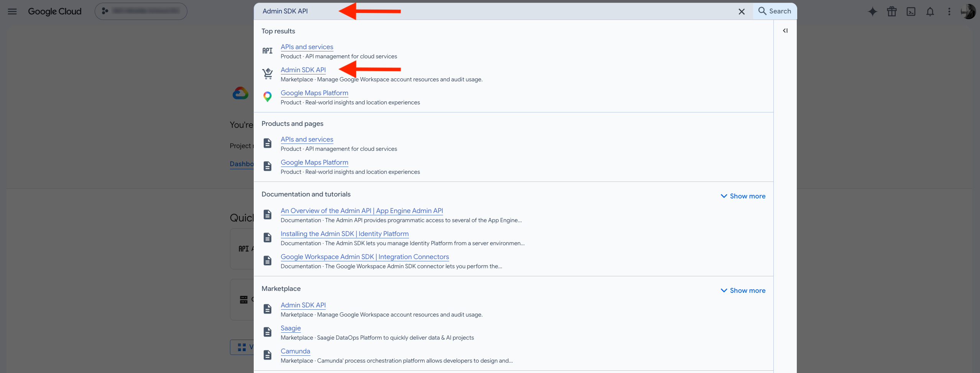Click the user account avatar
The image size is (980, 373).
[968, 12]
